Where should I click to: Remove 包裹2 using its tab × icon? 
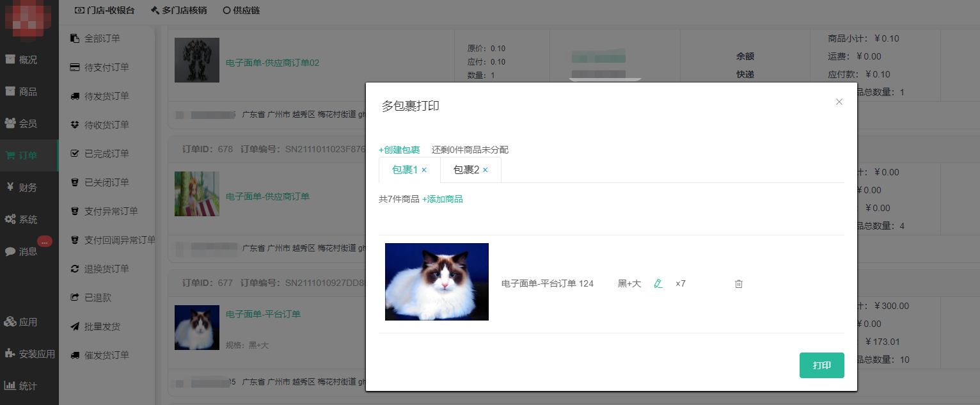pos(486,170)
